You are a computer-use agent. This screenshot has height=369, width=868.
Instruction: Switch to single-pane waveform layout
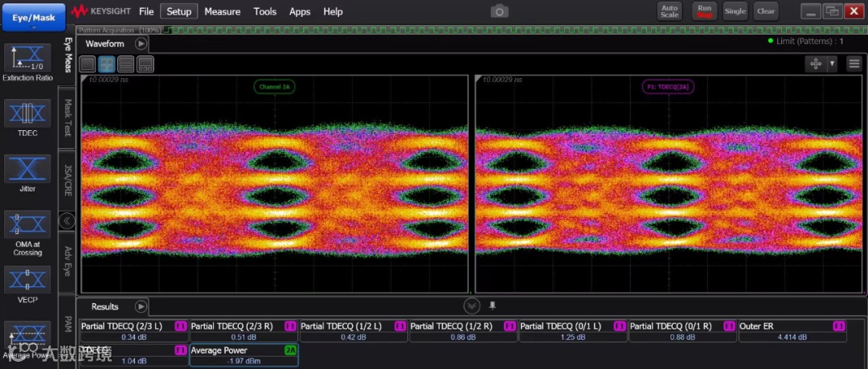(87, 64)
